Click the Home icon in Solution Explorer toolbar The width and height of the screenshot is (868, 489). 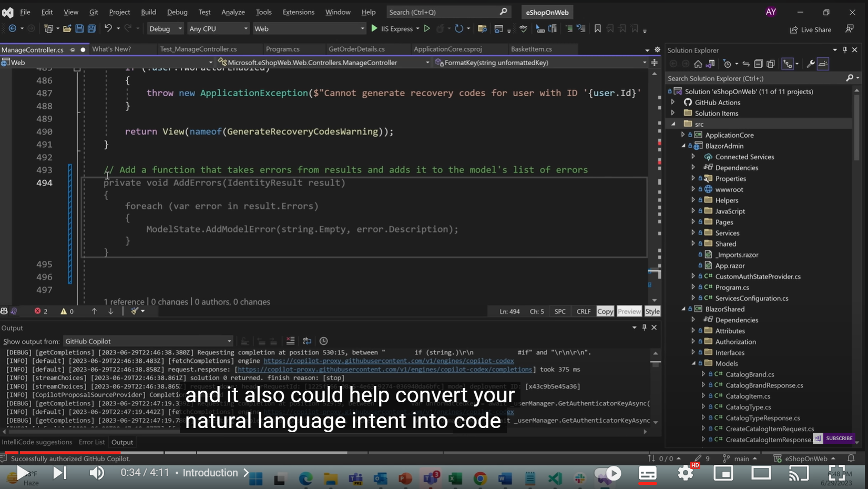tap(698, 64)
